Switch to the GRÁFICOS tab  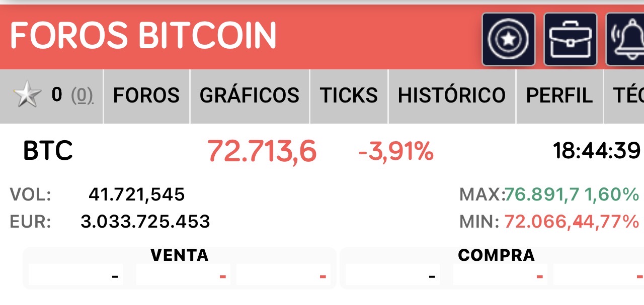(250, 95)
